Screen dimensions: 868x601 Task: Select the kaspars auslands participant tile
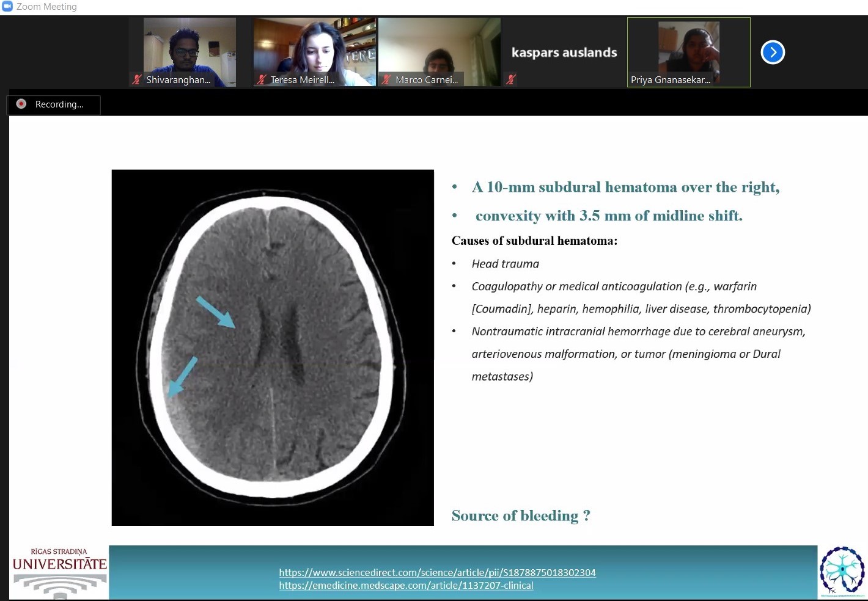[x=564, y=53]
